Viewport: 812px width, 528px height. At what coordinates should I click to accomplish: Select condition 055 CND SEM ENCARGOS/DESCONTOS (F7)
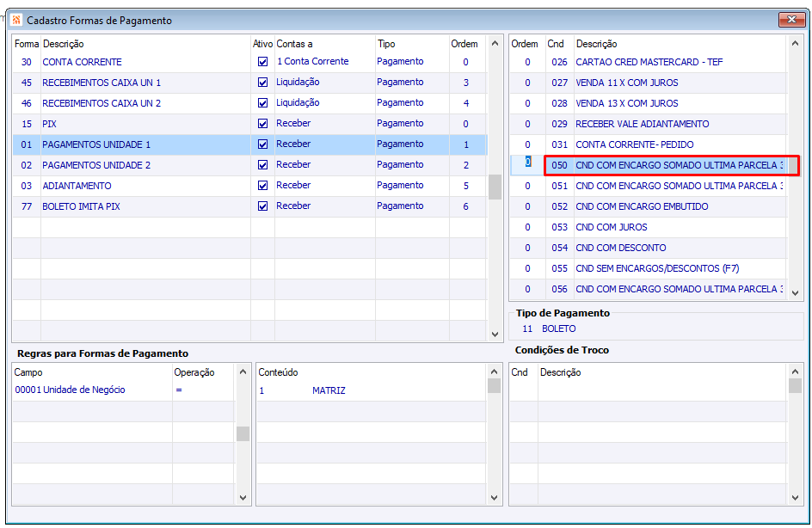coord(649,268)
